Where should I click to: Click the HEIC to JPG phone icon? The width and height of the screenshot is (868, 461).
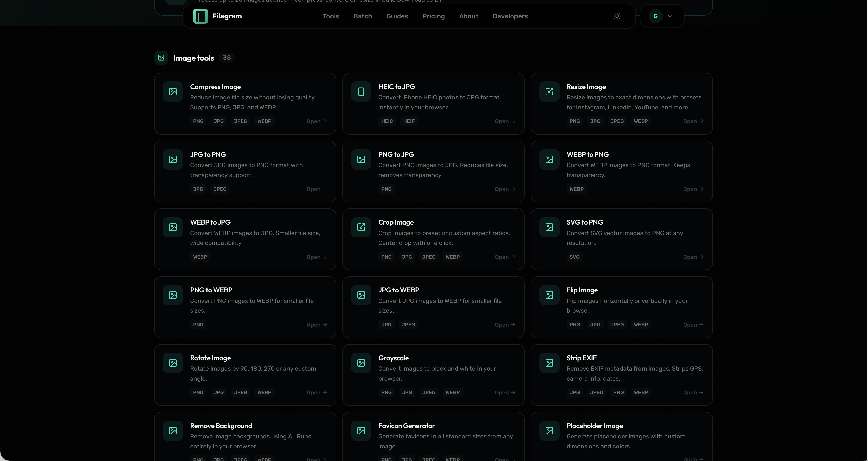[361, 92]
